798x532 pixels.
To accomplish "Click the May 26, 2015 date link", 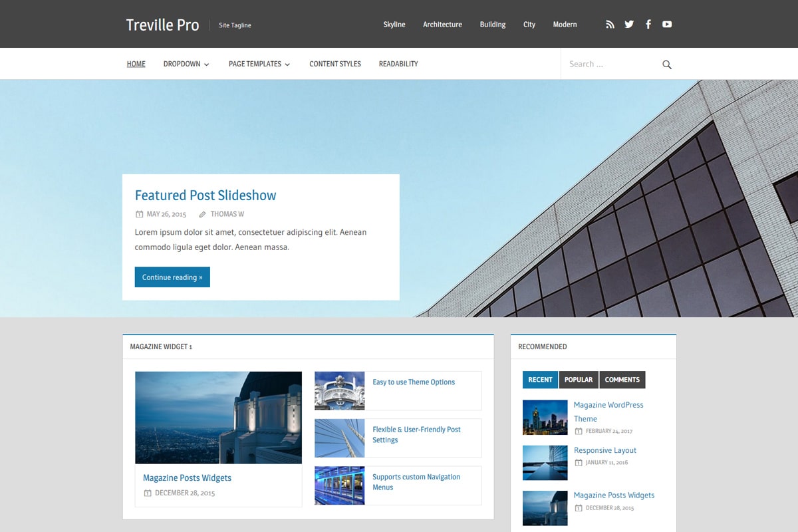I will point(166,214).
